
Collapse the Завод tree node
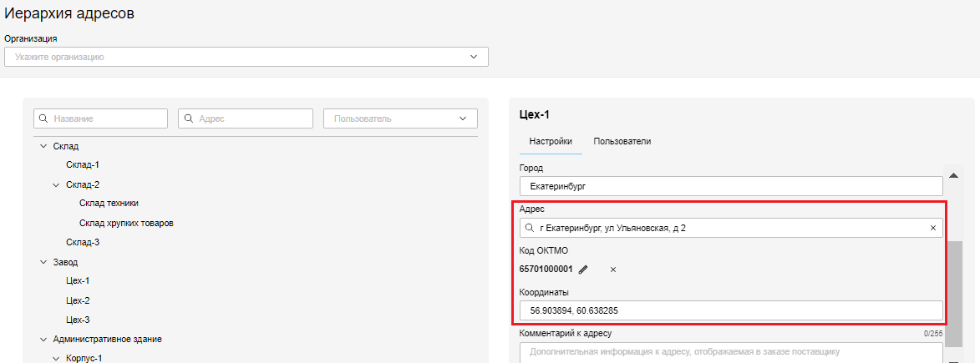point(43,262)
